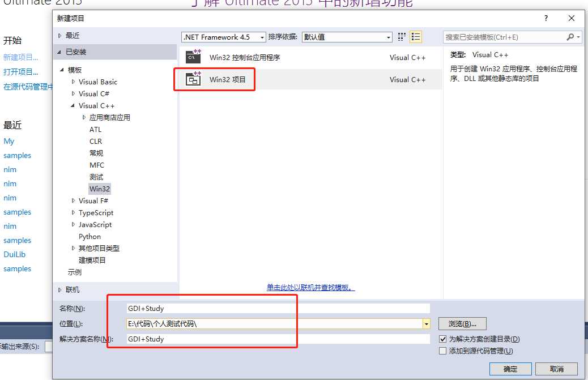Expand the TypeScript node
Viewport: 588px width, 380px height.
(73, 212)
